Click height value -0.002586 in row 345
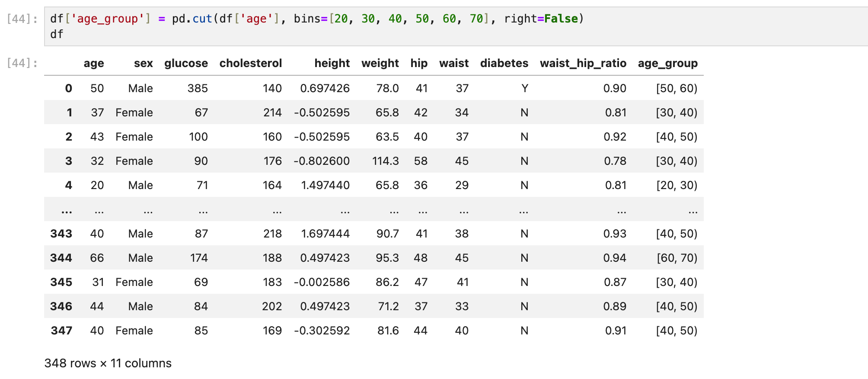The image size is (868, 379). coord(322,282)
